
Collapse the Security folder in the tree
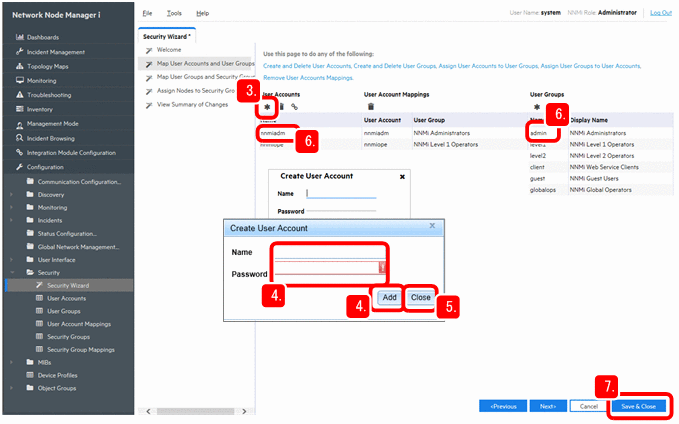pos(12,271)
